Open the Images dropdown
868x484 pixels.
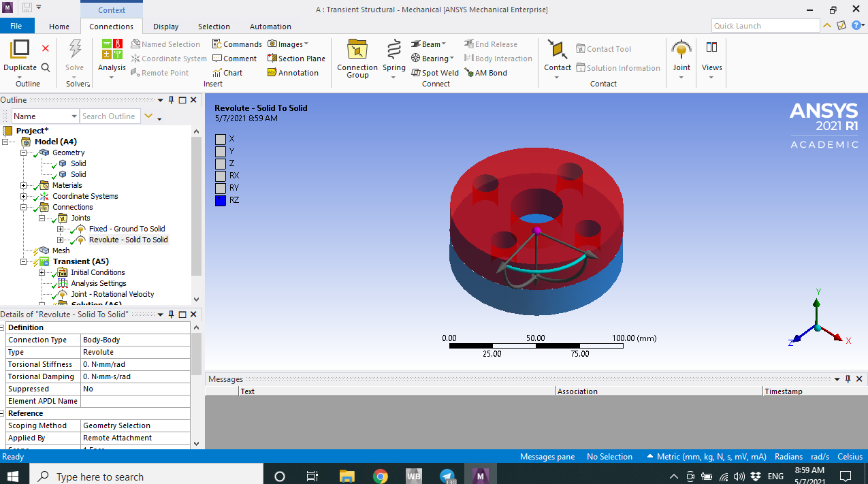pyautogui.click(x=287, y=44)
